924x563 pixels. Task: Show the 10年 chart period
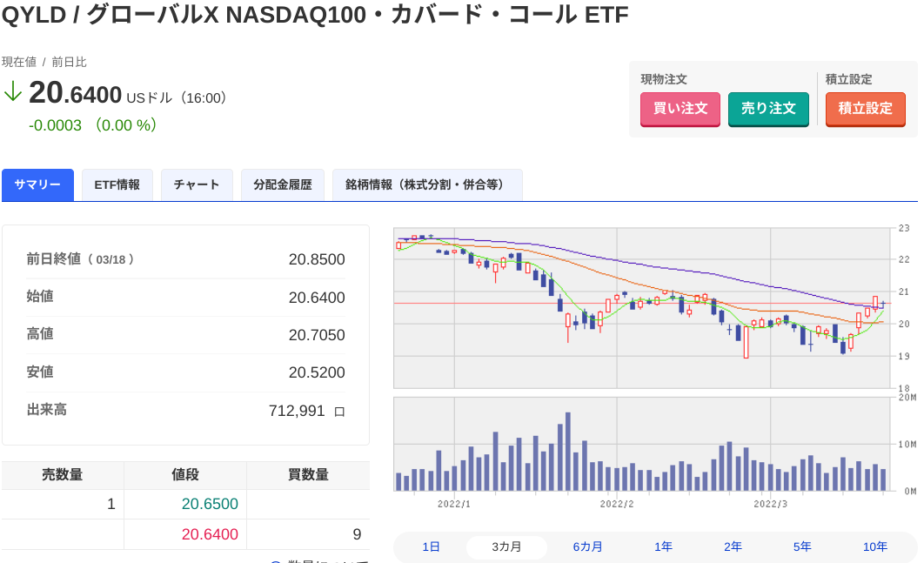click(875, 546)
